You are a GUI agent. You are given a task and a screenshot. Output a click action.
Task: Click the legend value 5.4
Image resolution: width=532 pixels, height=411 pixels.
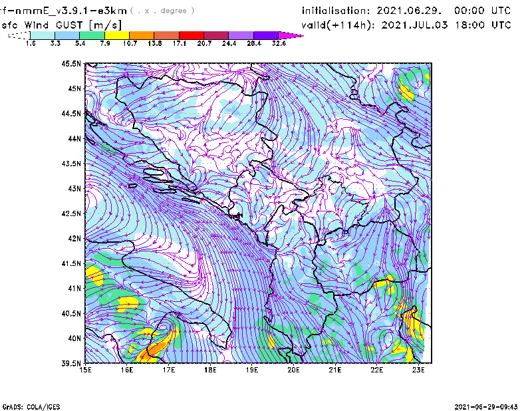(80, 43)
